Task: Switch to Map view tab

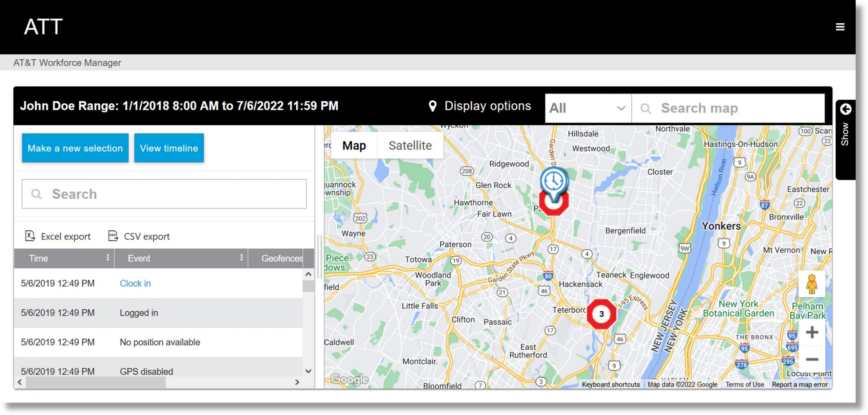Action: [x=354, y=145]
